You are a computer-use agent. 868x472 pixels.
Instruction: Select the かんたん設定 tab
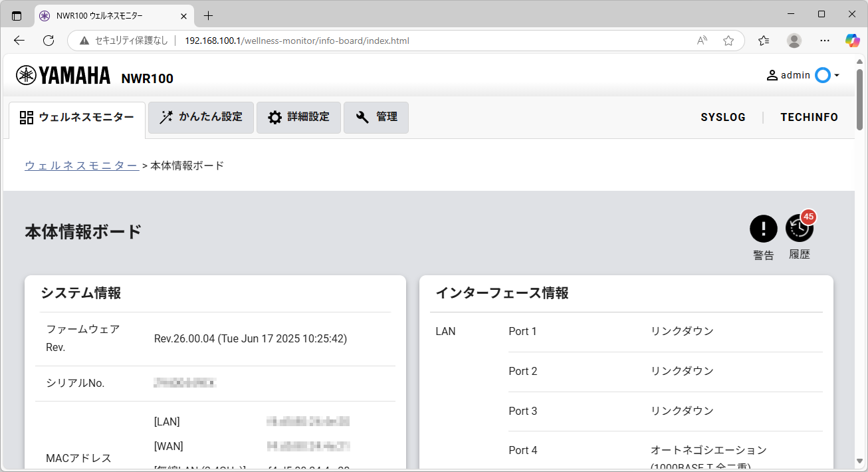click(201, 117)
